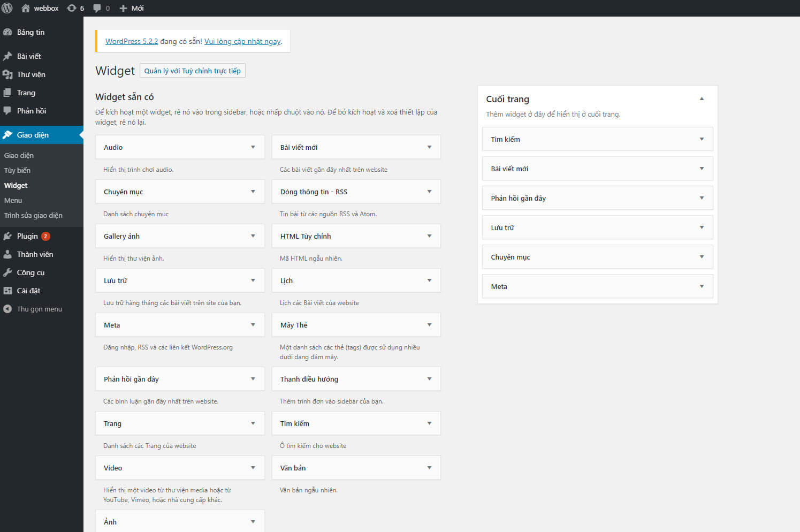Collapse the Cuối trang widget area
800x532 pixels.
point(702,99)
